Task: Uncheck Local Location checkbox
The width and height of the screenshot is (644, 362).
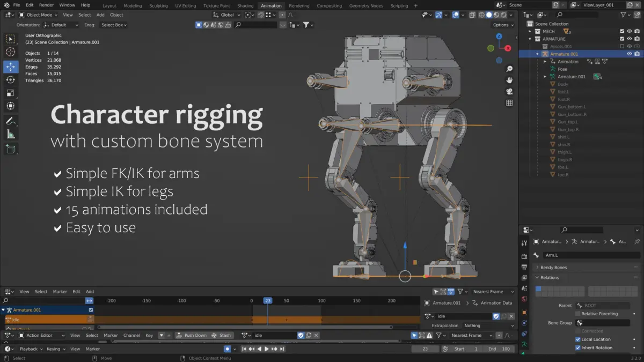Action: [578, 339]
